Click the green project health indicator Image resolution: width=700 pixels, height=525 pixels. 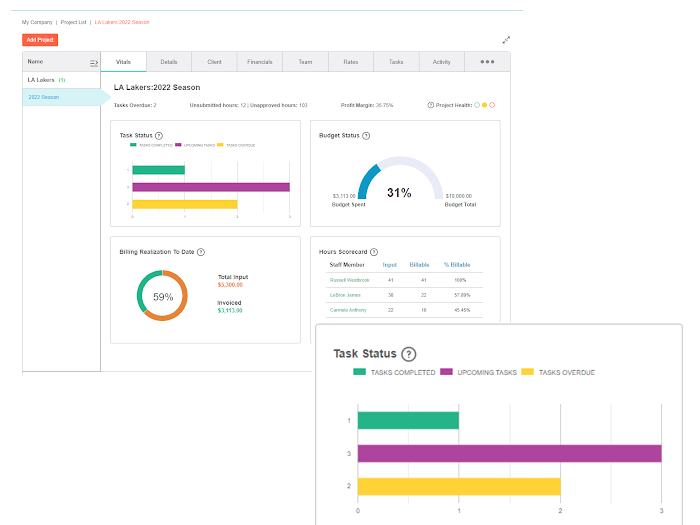477,105
